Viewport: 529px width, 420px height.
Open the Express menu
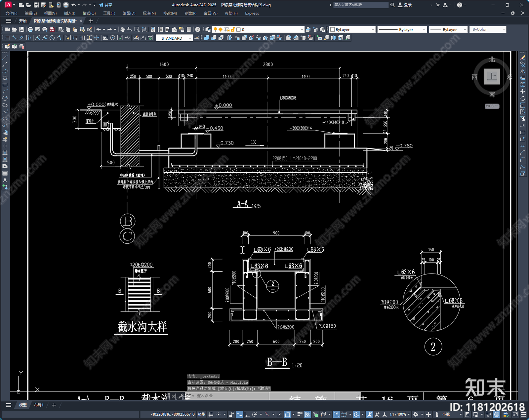(x=252, y=13)
